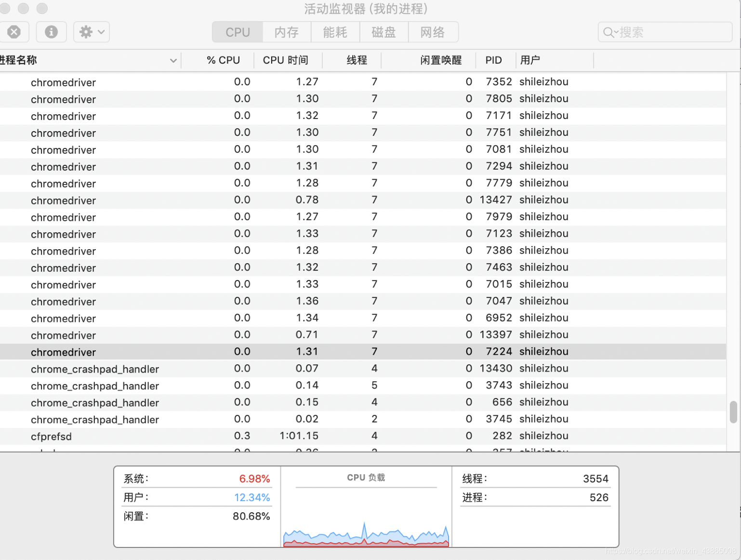
Task: Click the 线程 count 3554
Action: tap(595, 479)
